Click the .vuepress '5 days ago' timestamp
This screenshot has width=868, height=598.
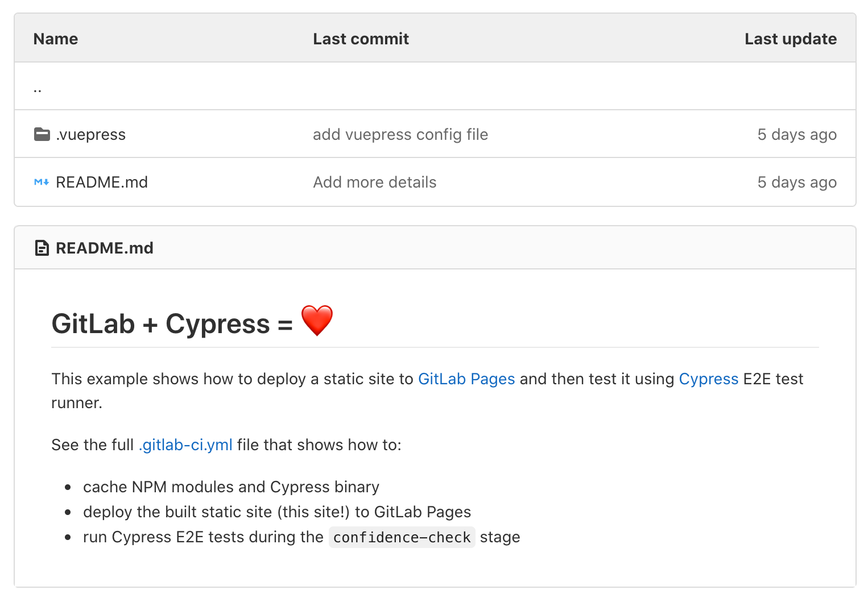pyautogui.click(x=796, y=135)
